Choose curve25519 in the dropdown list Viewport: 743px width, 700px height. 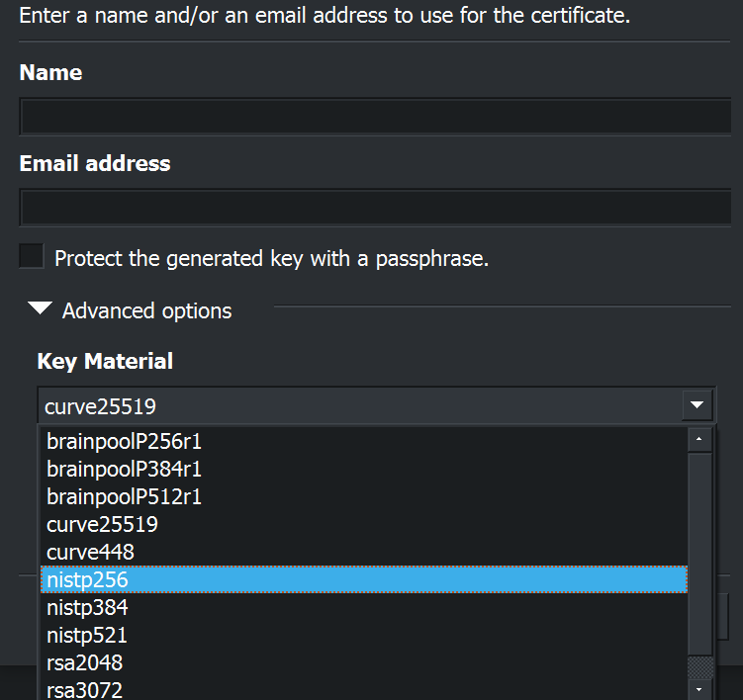point(102,524)
